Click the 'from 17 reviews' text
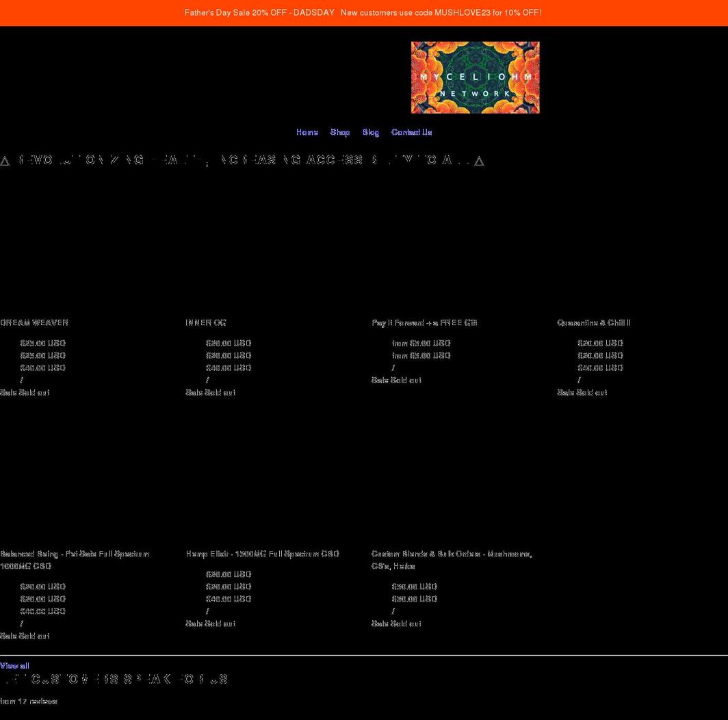The width and height of the screenshot is (728, 720). point(29,702)
